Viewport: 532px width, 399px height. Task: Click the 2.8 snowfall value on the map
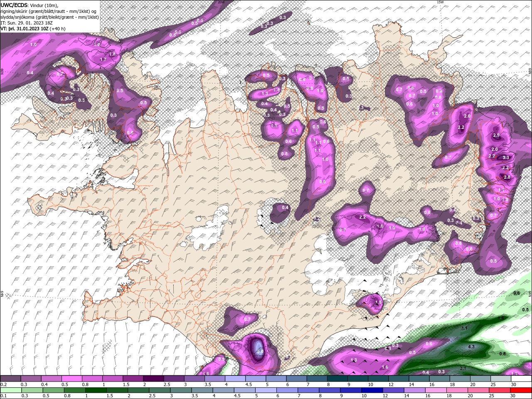(x=507, y=177)
